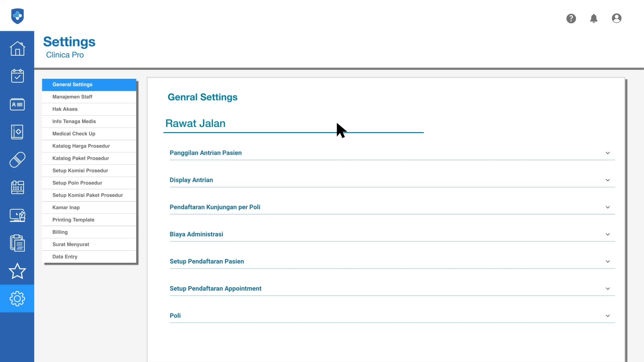Expand the Display Antrian chevron
This screenshot has height=362, width=644.
tap(607, 180)
